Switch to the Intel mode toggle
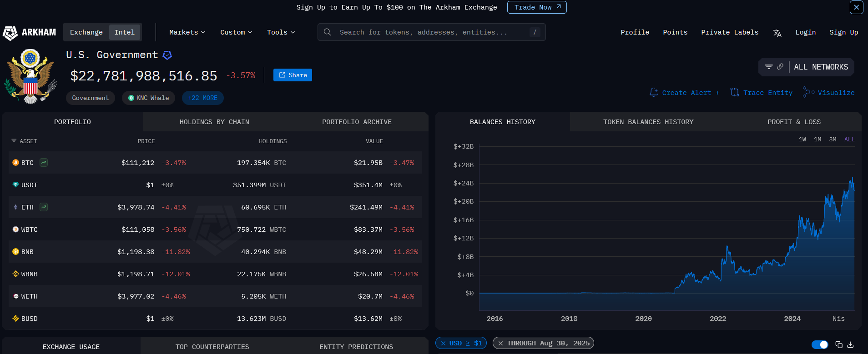868x354 pixels. [124, 32]
